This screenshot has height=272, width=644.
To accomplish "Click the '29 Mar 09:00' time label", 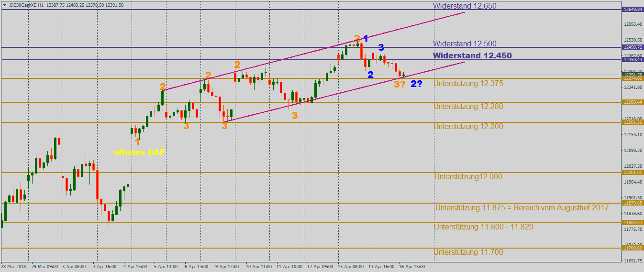I will (45, 266).
